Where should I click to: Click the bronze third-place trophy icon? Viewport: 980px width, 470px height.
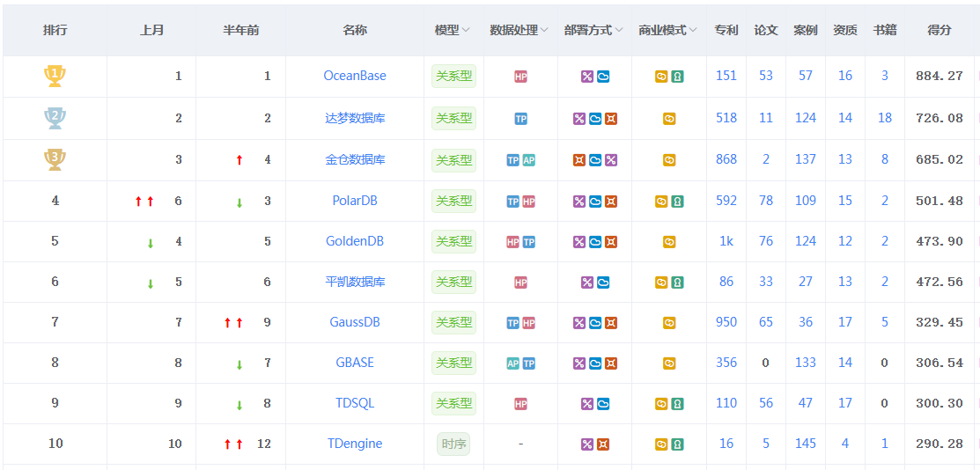pyautogui.click(x=55, y=159)
